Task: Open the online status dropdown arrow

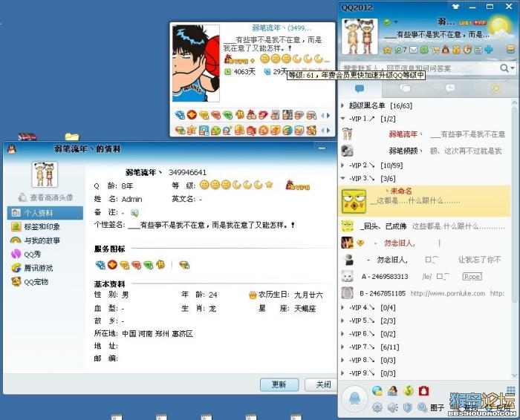Action: [x=396, y=22]
